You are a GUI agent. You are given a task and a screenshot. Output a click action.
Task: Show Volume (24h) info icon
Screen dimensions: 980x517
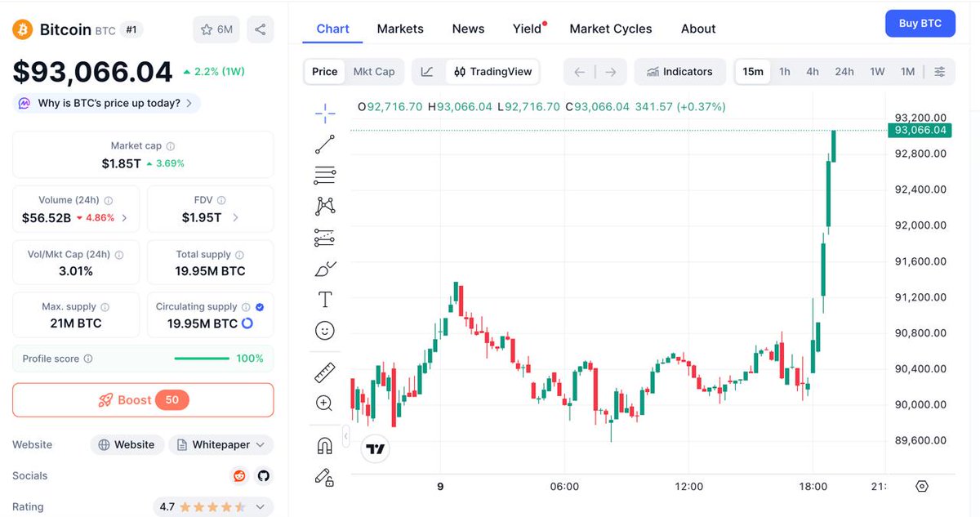(109, 200)
